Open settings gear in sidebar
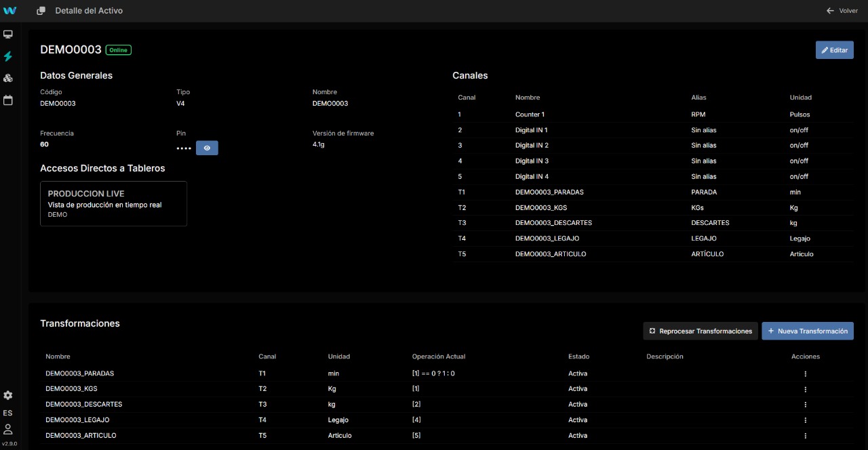Screen dimensions: 868x450 point(8,395)
